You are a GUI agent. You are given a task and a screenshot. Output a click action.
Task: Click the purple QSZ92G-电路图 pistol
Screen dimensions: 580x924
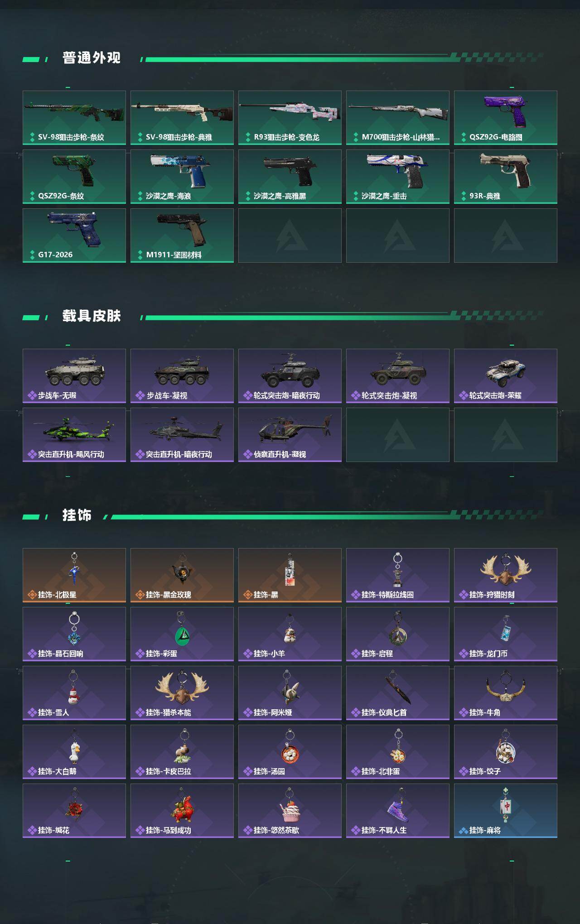506,118
